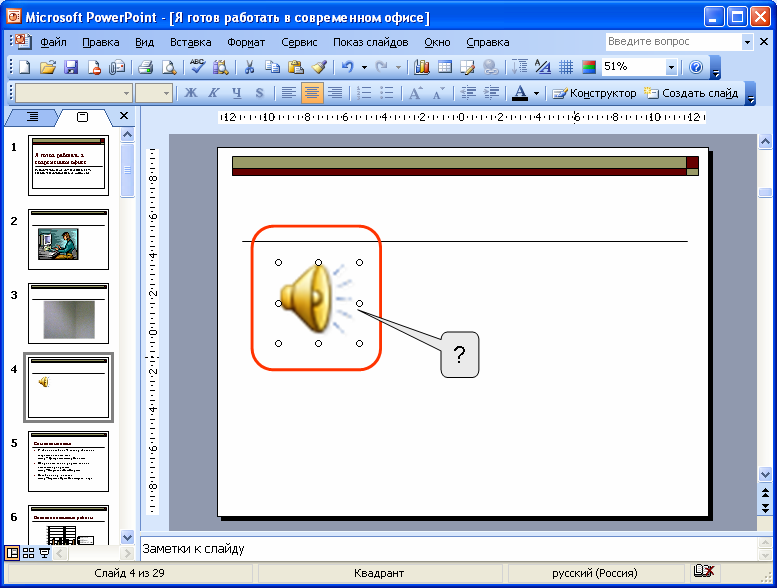
Task: Open the zoom 51% dropdown
Action: (671, 67)
